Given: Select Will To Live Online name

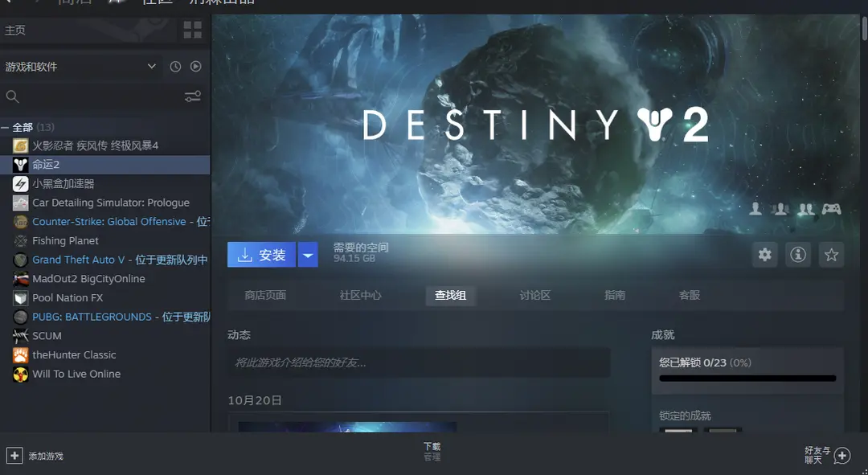Looking at the screenshot, I should [76, 374].
